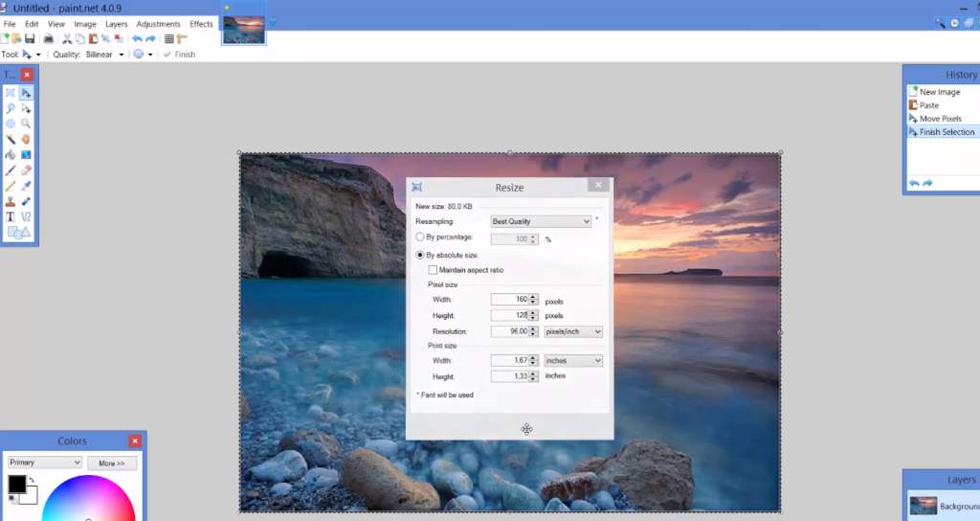Open the Primary color selector dropdown
Viewport: 980px width, 521px height.
[x=45, y=463]
